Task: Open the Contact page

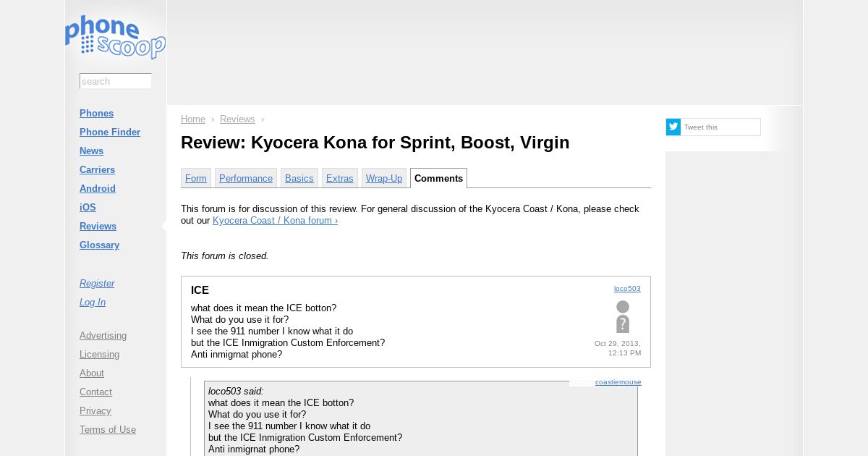Action: [x=95, y=392]
